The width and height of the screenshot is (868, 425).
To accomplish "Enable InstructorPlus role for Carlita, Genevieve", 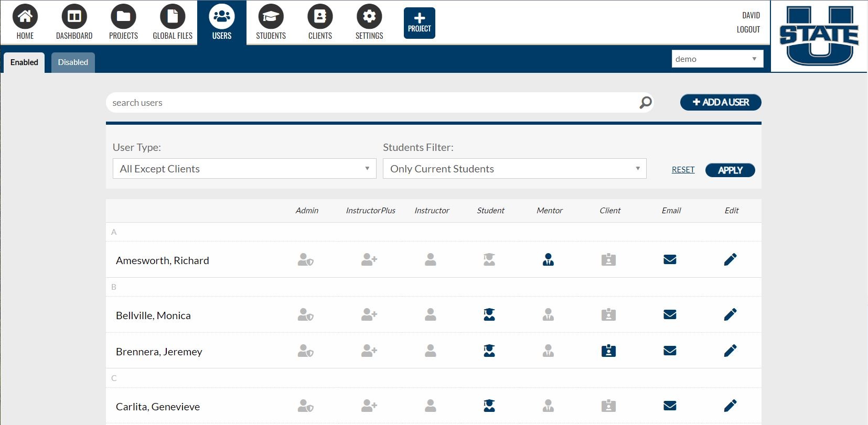I will [x=369, y=406].
